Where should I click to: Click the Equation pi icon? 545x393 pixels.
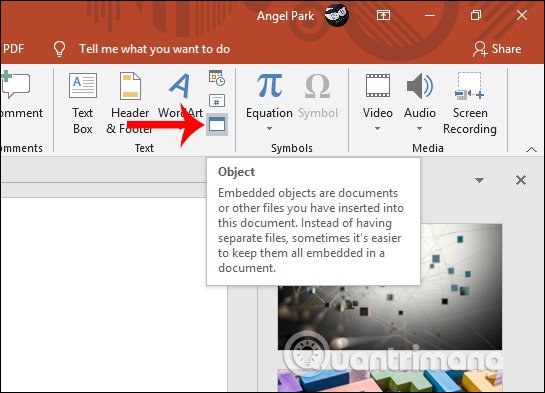tap(269, 85)
